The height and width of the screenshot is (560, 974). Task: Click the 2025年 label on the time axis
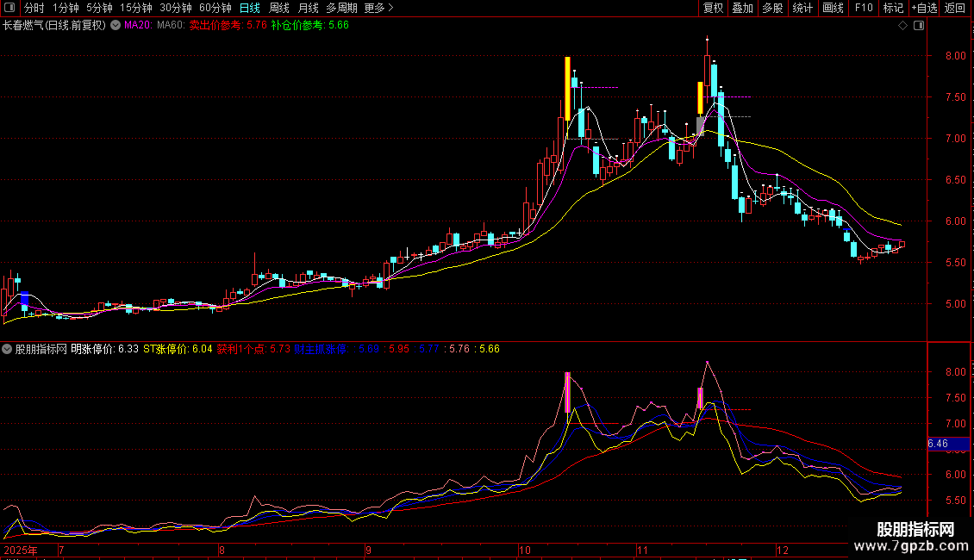point(21,550)
